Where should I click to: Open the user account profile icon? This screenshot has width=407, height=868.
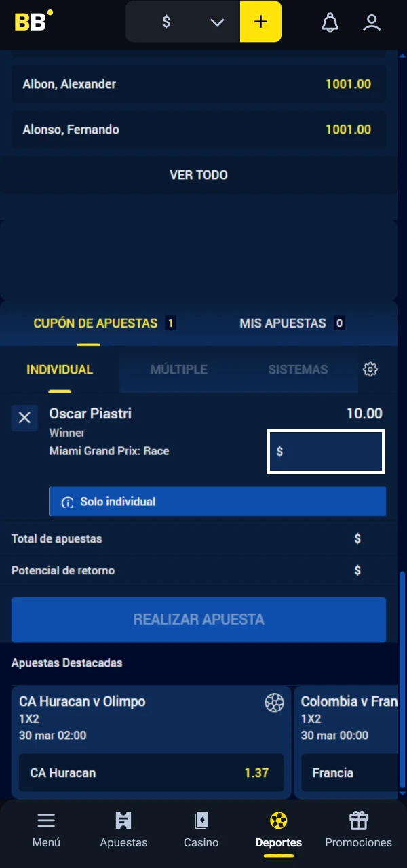click(372, 22)
